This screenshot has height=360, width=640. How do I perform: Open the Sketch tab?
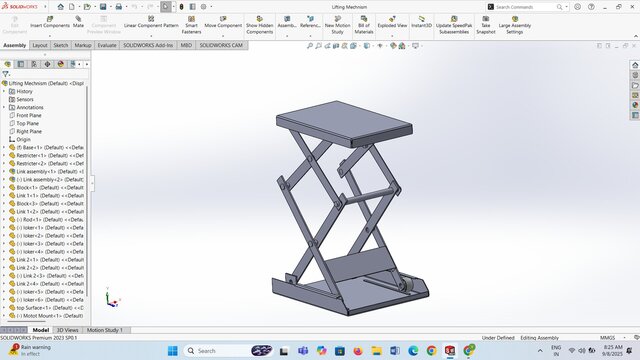61,45
